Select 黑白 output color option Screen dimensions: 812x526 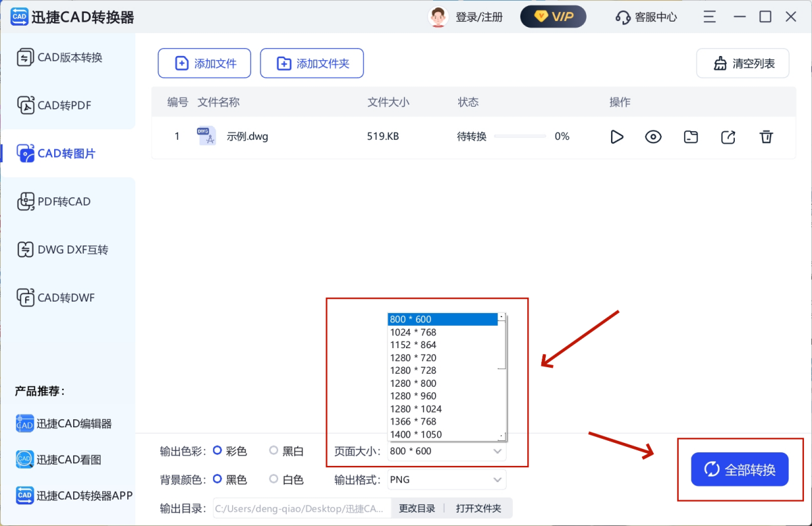point(286,451)
